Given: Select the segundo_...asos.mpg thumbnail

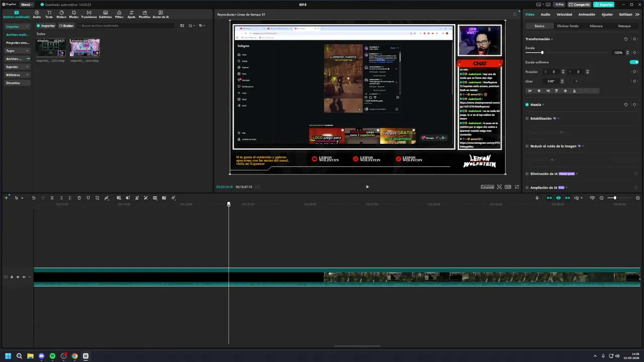Looking at the screenshot, I should (x=85, y=48).
